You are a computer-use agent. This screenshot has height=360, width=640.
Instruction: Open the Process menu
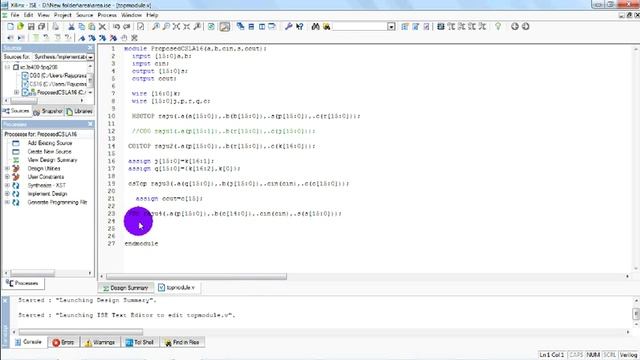pos(107,15)
